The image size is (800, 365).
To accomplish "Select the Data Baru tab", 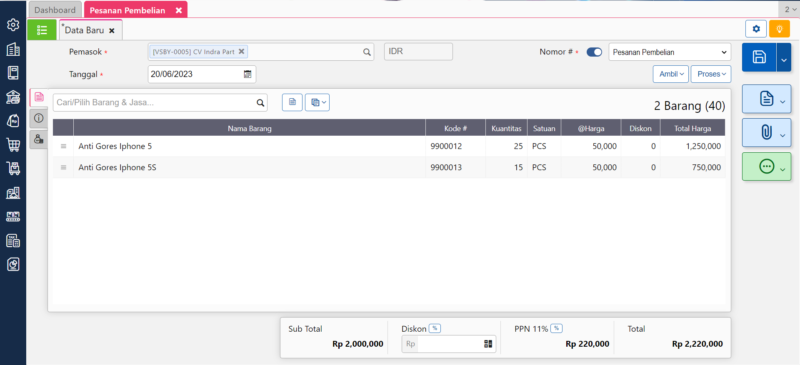I will click(84, 30).
